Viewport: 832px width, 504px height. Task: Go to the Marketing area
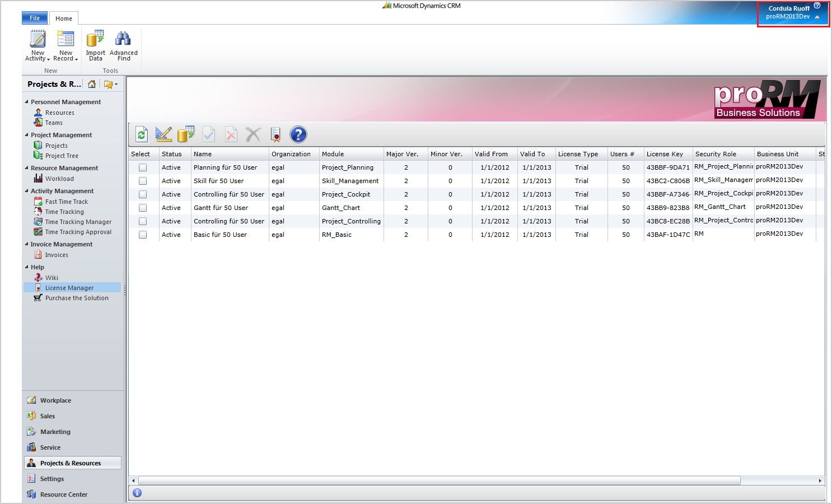[x=55, y=432]
